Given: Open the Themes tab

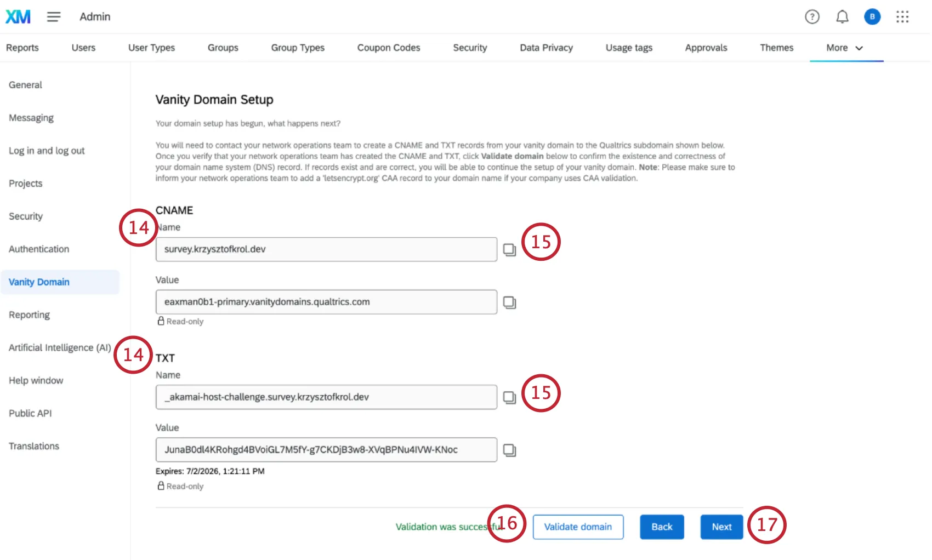Looking at the screenshot, I should click(x=777, y=48).
